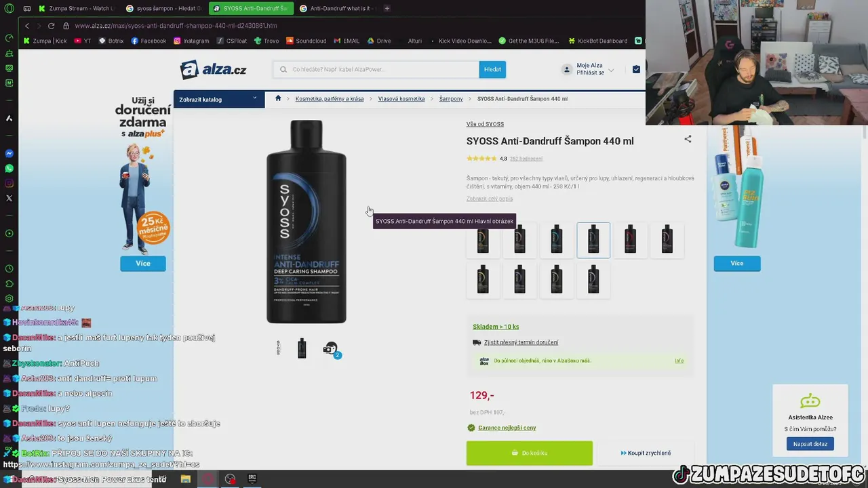Click Více button under alzaplus banner
The width and height of the screenshot is (868, 488).
pos(142,263)
